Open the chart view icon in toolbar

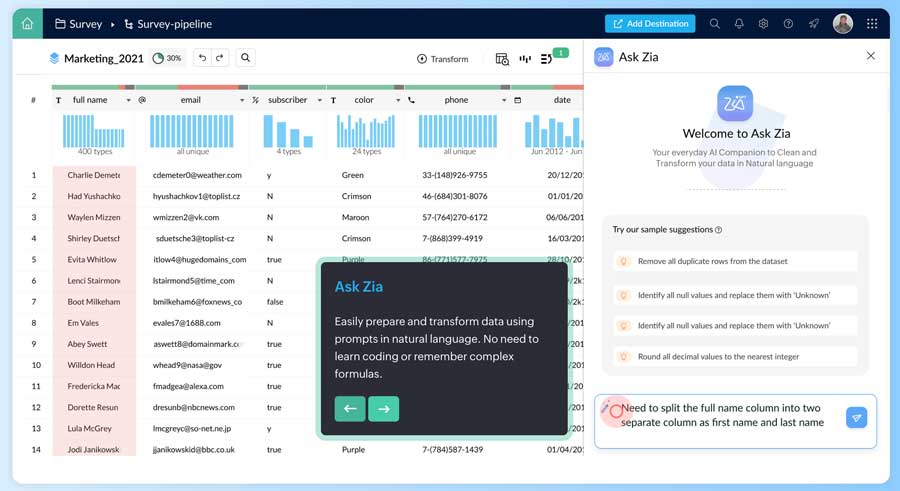525,59
